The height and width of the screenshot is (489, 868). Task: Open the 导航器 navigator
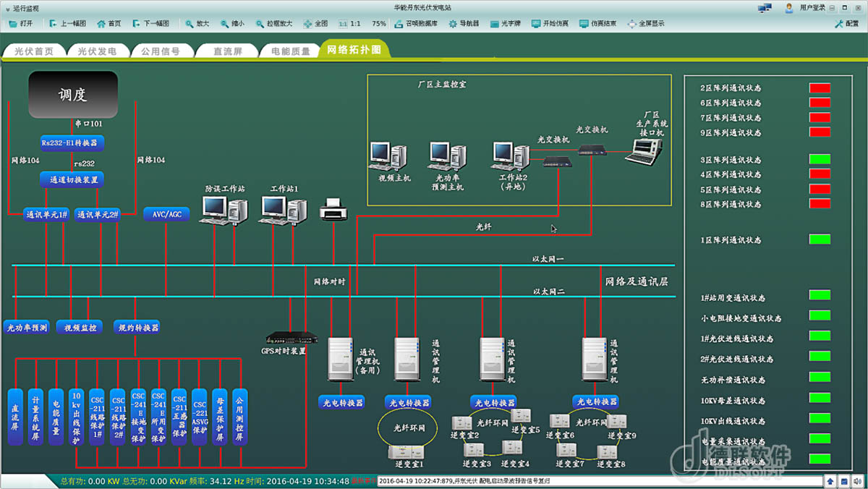coord(463,24)
